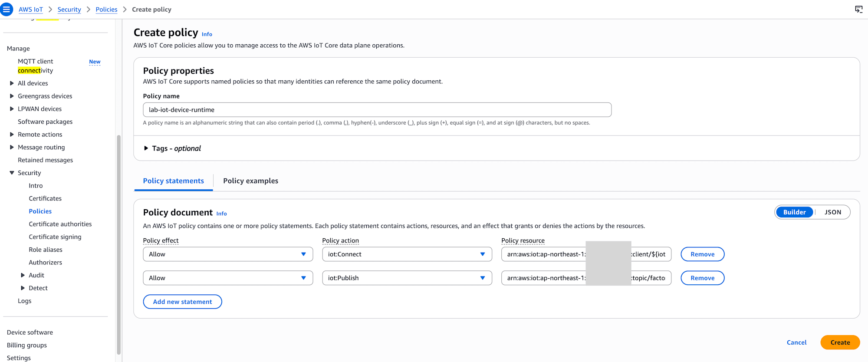This screenshot has height=362, width=868.
Task: Click Add new statement button
Action: click(x=182, y=302)
